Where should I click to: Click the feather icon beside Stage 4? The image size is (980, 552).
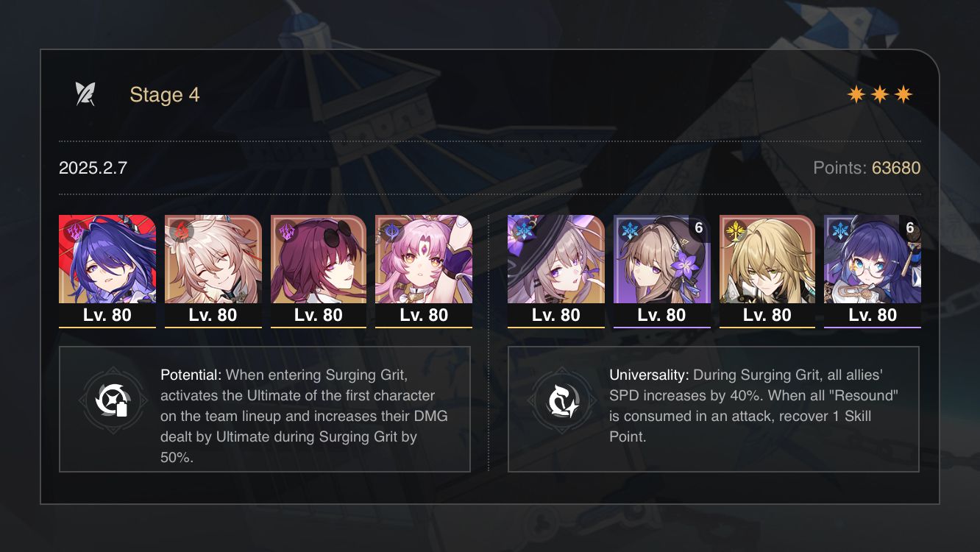coord(85,94)
